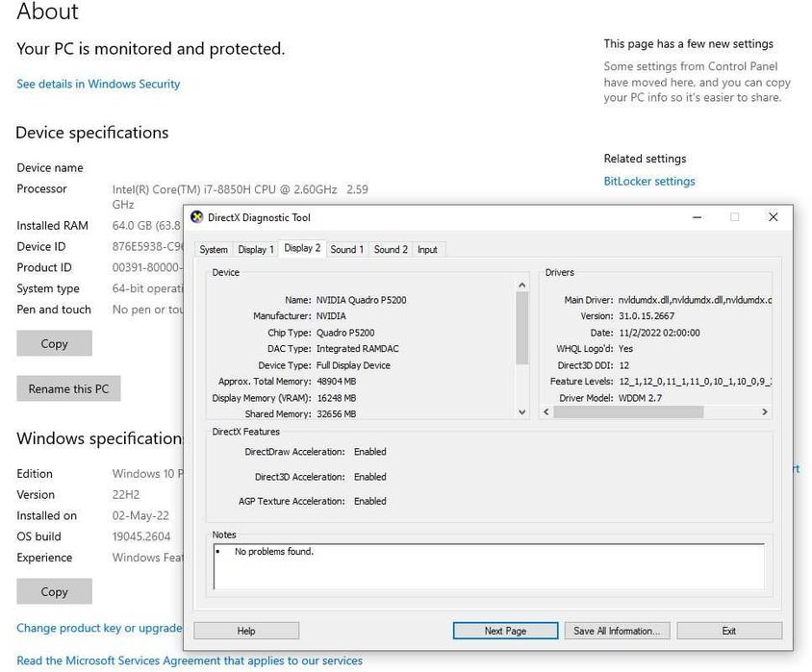Screen dimensions: 812x672
Task: Switch to the Display 1 tab
Action: tap(255, 249)
